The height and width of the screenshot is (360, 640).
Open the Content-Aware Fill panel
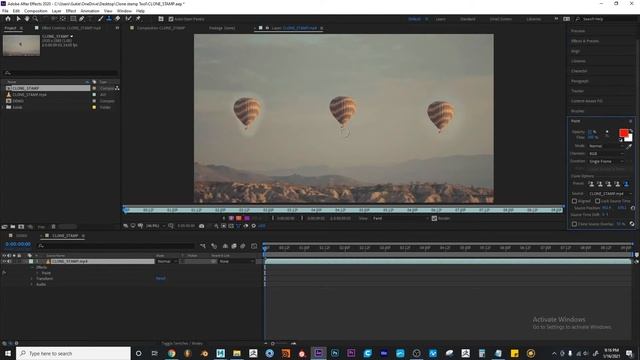click(x=587, y=101)
